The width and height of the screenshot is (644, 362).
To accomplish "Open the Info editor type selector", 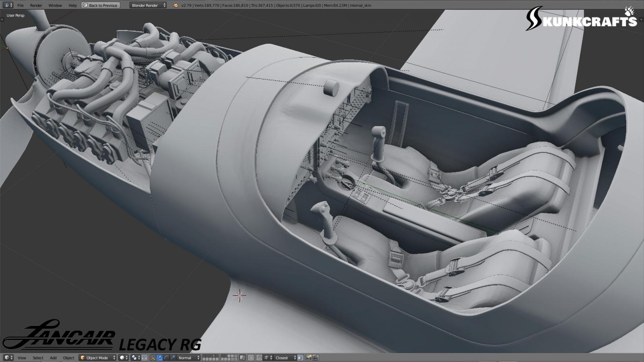I will click(x=8, y=5).
